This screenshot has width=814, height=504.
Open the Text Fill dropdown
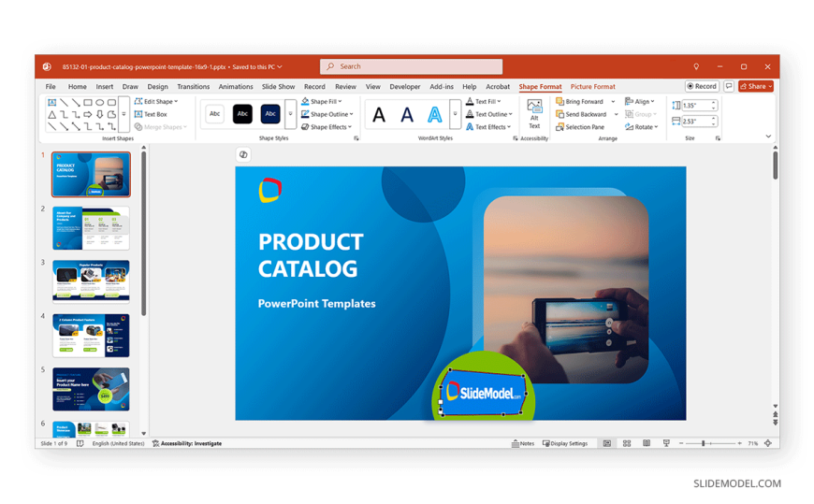pyautogui.click(x=484, y=101)
